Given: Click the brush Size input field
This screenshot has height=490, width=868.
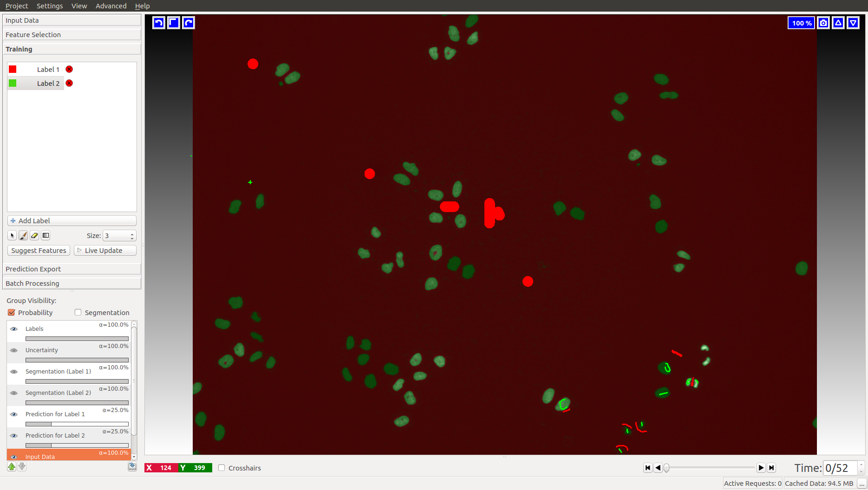Looking at the screenshot, I should point(116,236).
